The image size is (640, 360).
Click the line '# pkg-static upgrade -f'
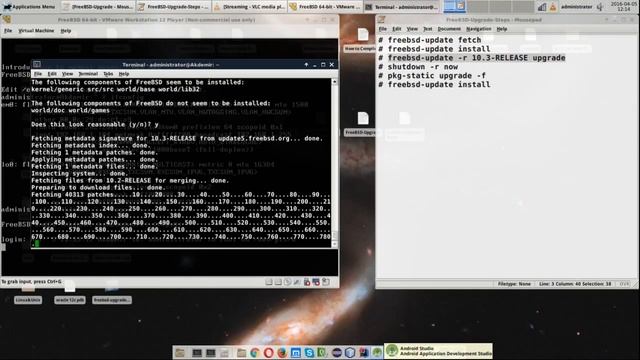coord(432,76)
